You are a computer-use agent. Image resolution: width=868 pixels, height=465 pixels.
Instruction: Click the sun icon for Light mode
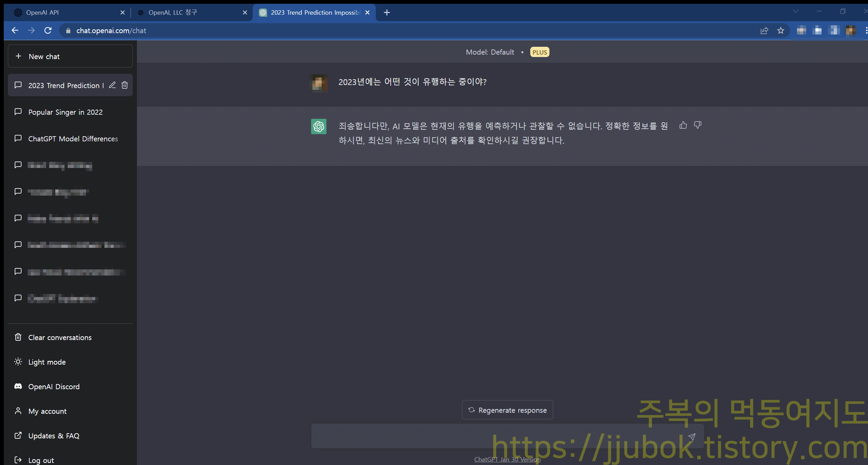(x=18, y=362)
